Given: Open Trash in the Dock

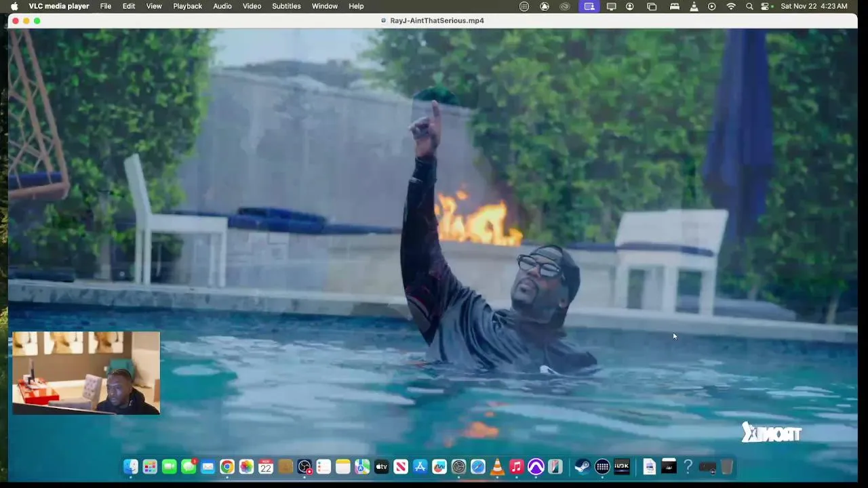Looking at the screenshot, I should tap(726, 466).
